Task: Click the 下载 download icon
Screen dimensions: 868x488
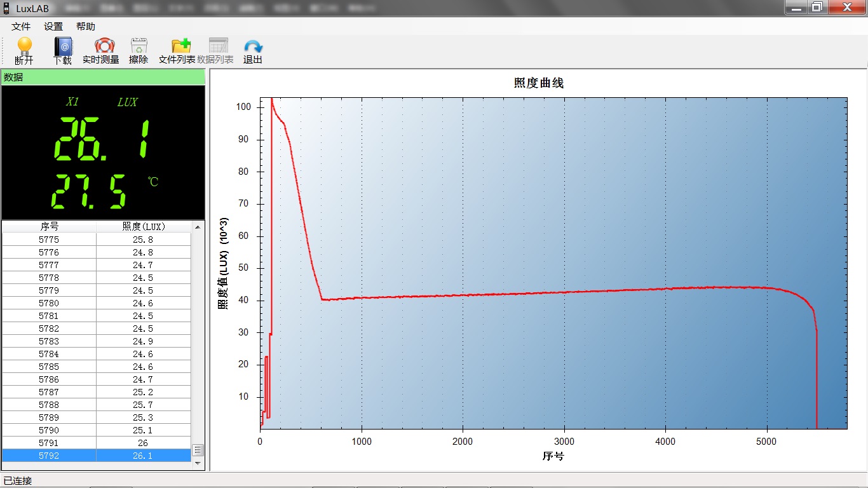Action: click(x=62, y=51)
